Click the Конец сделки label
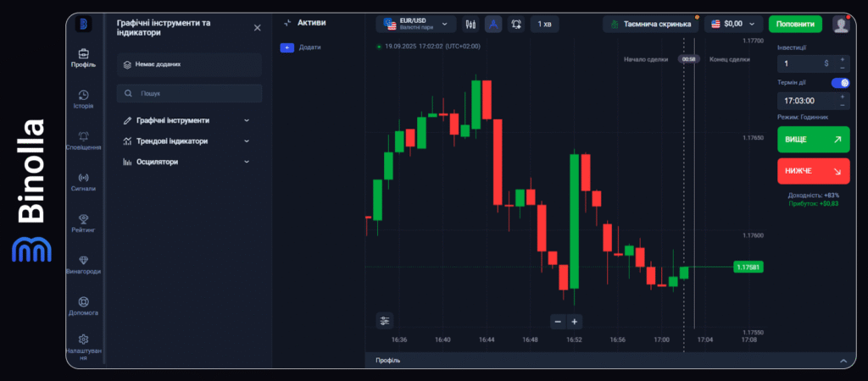Viewport: 868px width, 381px height. coord(730,59)
